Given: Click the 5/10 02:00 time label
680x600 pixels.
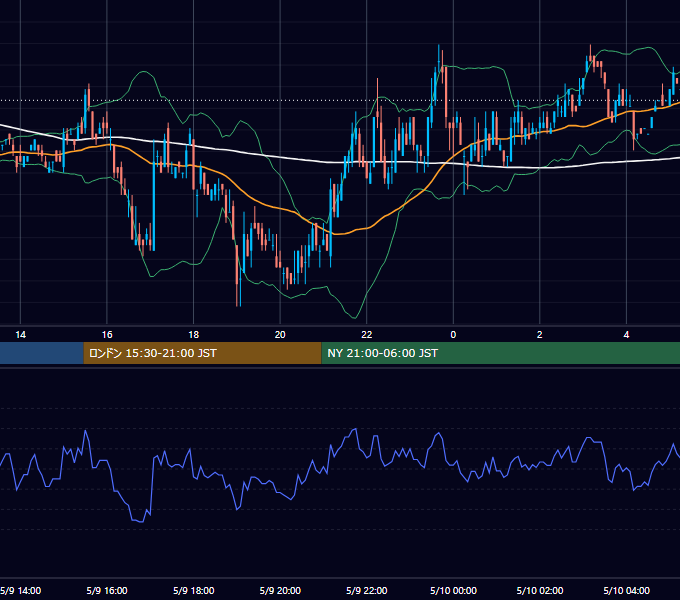Looking at the screenshot, I should coord(540,590).
